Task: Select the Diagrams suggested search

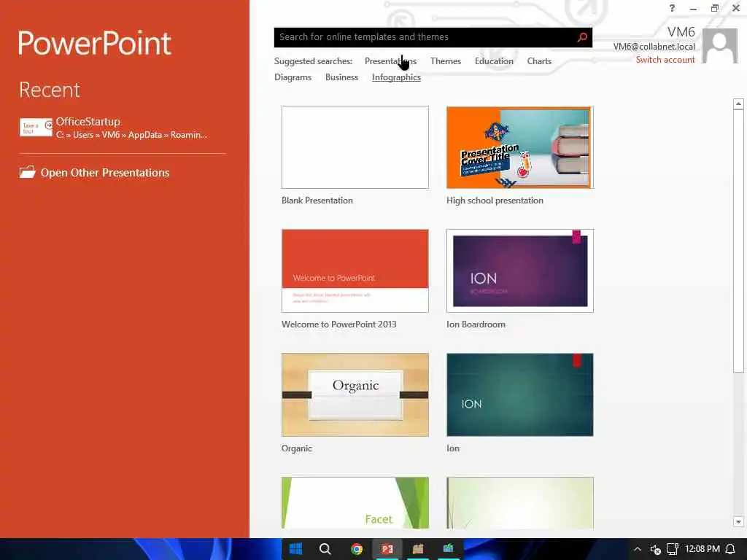Action: 293,77
